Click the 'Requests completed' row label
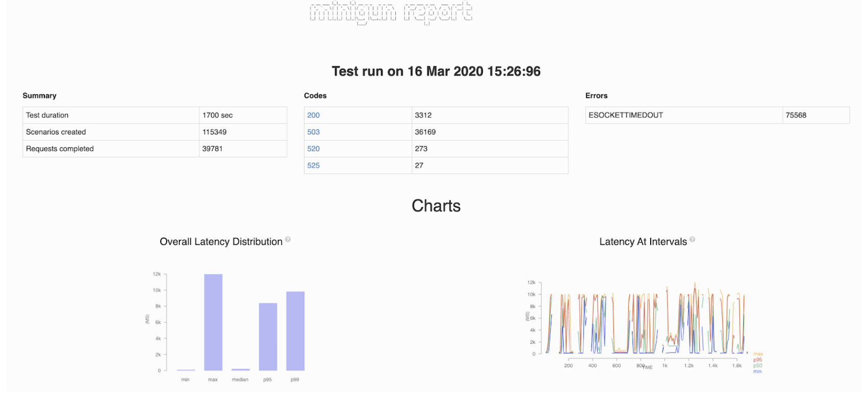This screenshot has height=406, width=868. 60,149
